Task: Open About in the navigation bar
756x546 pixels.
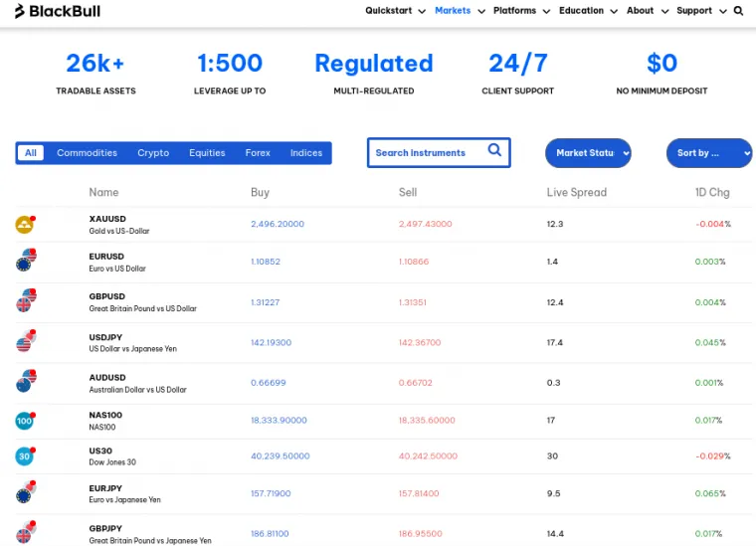Action: [x=640, y=11]
